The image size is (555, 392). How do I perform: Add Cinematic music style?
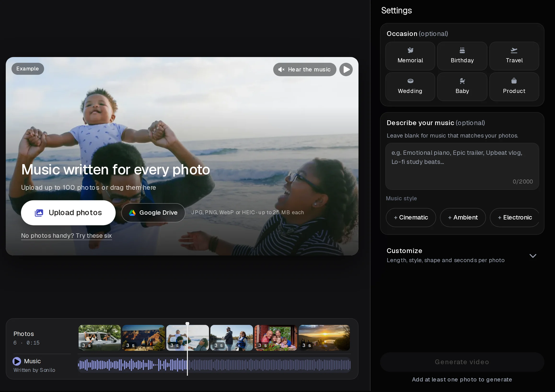pos(411,218)
